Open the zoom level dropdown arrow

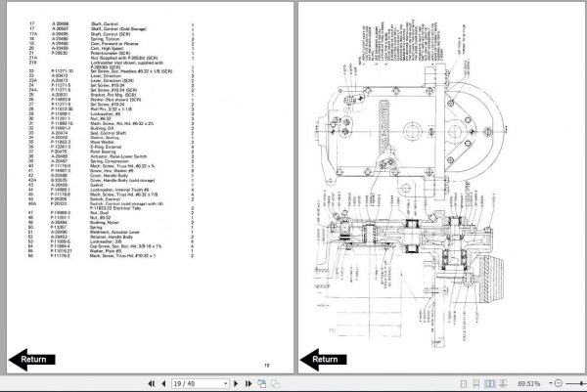(x=550, y=383)
